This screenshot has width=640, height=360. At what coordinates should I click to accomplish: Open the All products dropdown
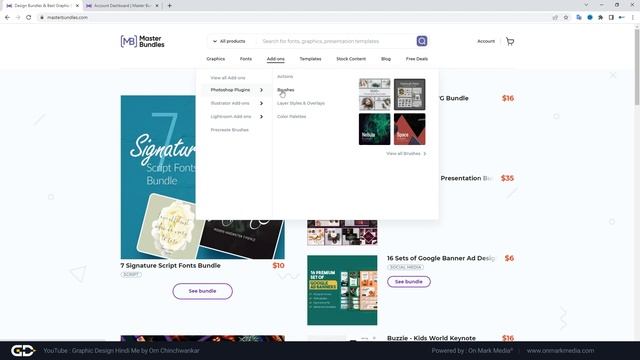[229, 41]
